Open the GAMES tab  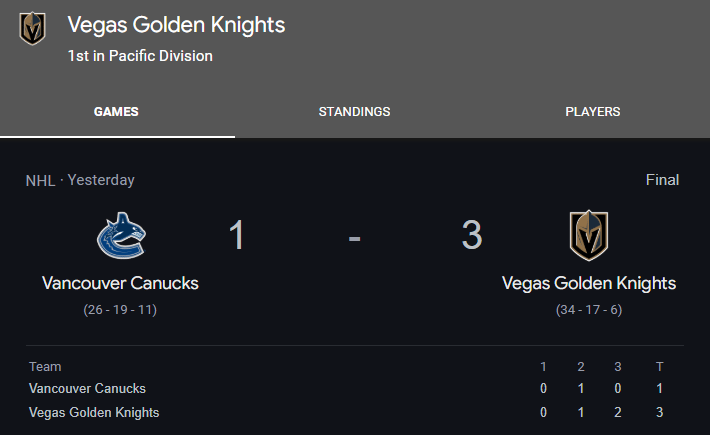click(116, 112)
